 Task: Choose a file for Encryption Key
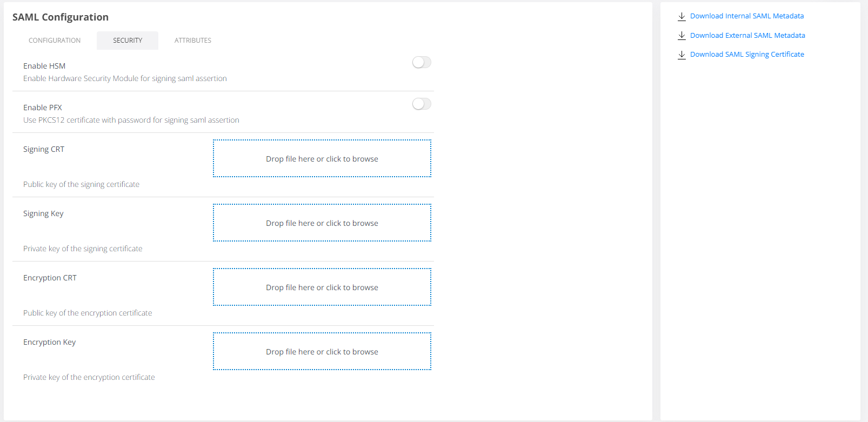tap(322, 352)
